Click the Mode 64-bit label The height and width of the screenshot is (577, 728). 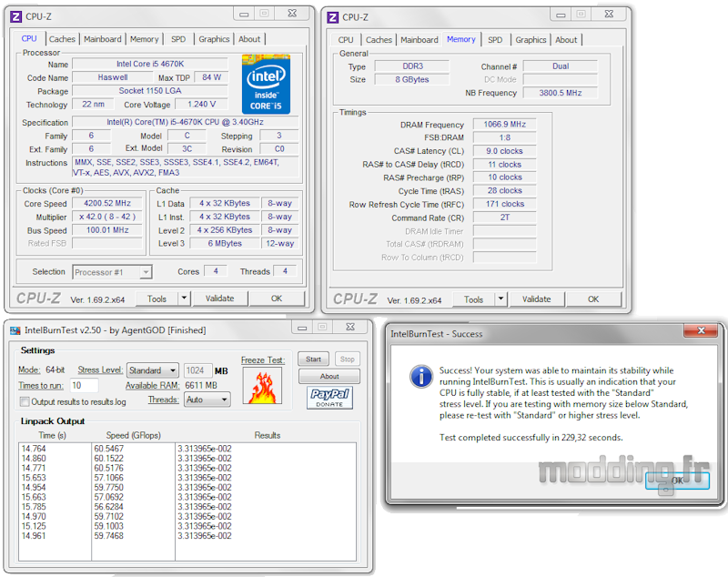41,370
